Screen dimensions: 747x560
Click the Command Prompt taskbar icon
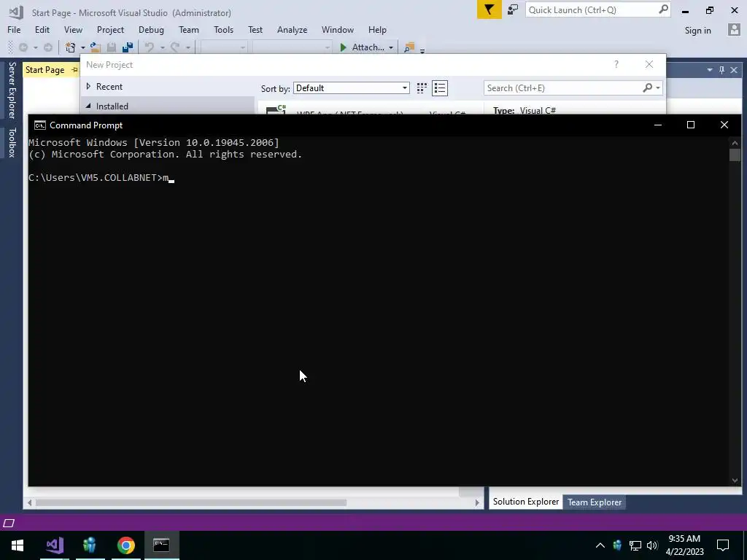tap(161, 545)
